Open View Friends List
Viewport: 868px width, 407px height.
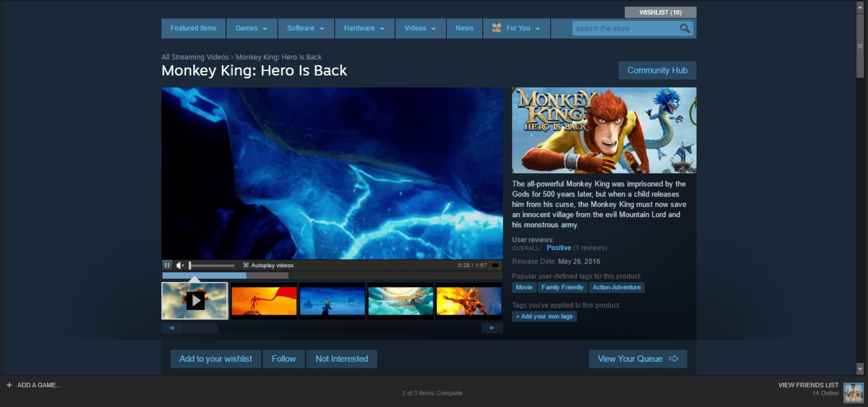click(808, 385)
